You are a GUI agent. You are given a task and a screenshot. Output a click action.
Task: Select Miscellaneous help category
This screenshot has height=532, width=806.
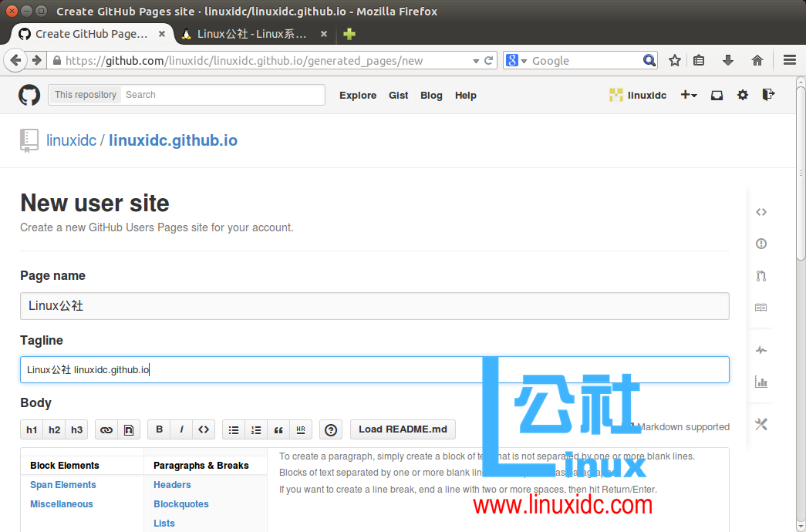pyautogui.click(x=62, y=504)
